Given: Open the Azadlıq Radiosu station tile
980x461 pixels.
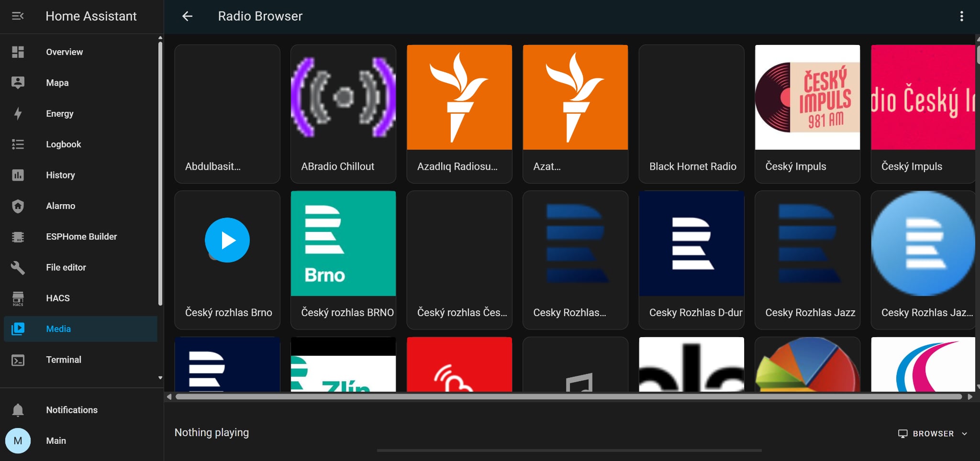Looking at the screenshot, I should pyautogui.click(x=459, y=114).
